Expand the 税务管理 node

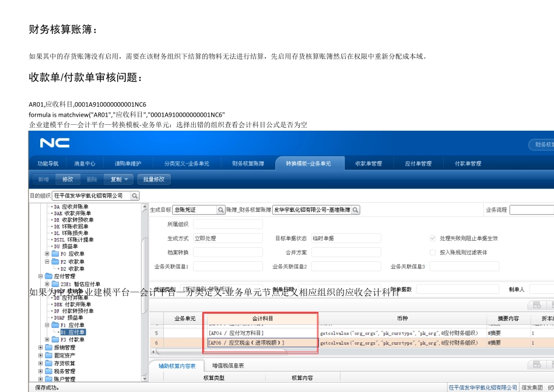[40, 371]
